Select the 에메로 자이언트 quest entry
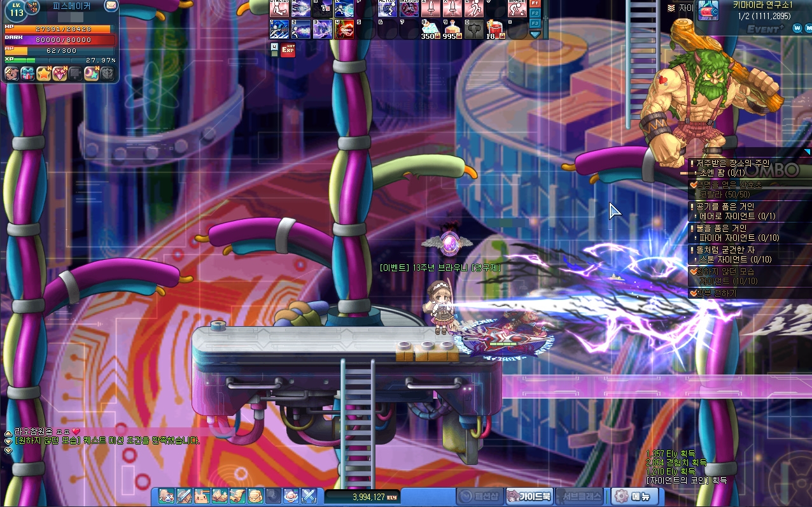 point(737,216)
